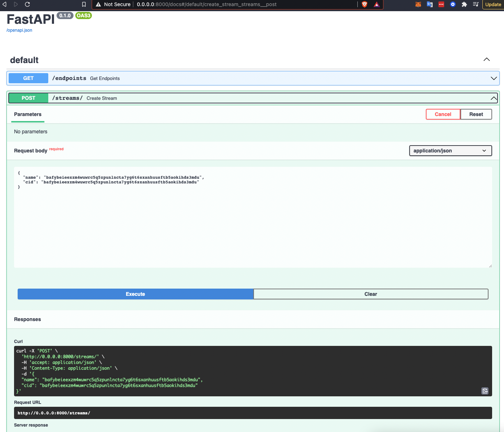Collapse the default section chevron
Screen dimensions: 504x432
pos(487,59)
